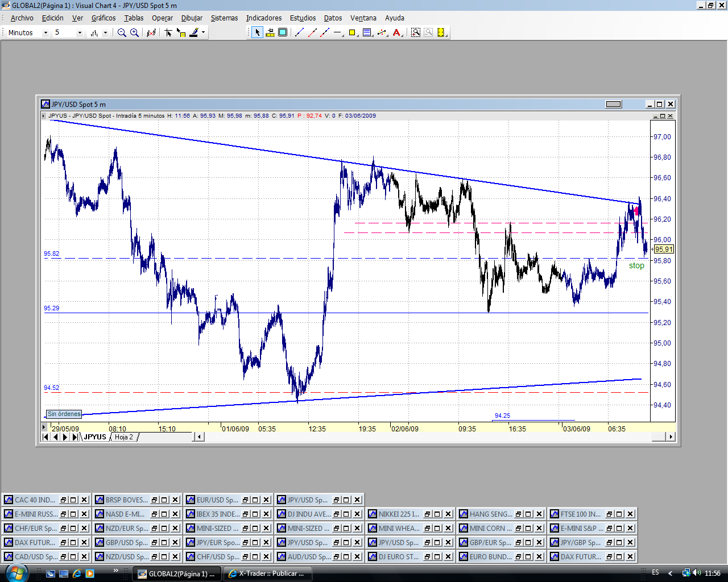
Task: Choose the yellow rectangle drawing tool
Action: coord(353,33)
